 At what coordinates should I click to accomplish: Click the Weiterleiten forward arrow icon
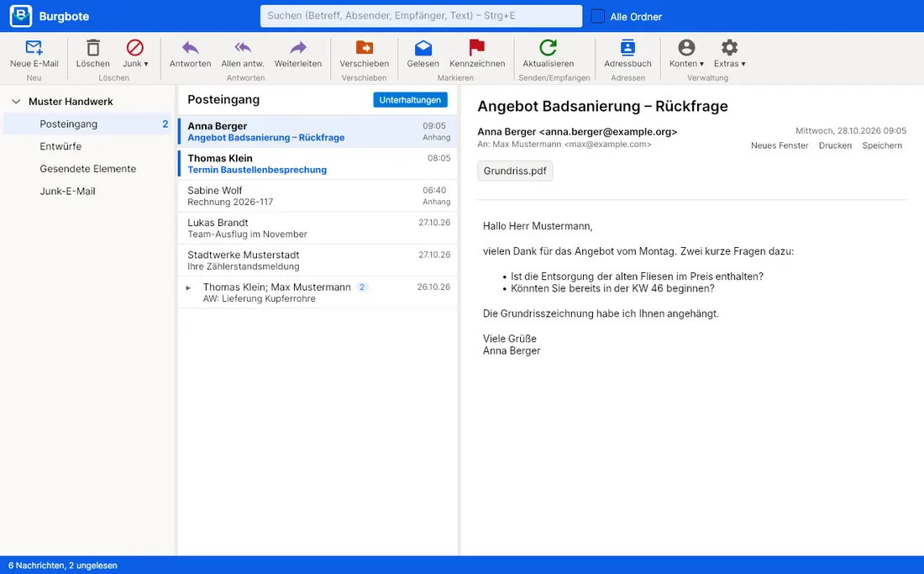pyautogui.click(x=298, y=48)
